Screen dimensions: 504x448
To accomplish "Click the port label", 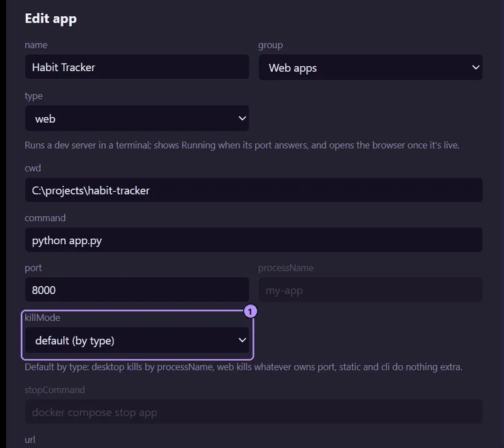I will (33, 268).
